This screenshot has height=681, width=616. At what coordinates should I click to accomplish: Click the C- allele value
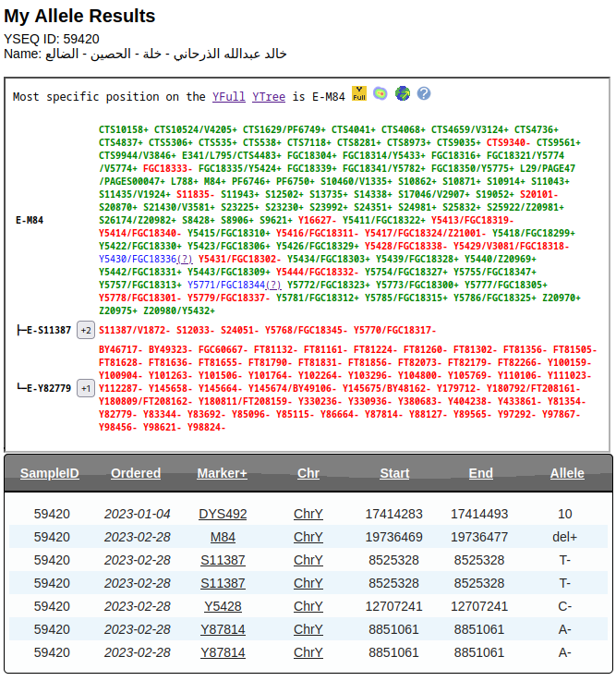pos(565,606)
